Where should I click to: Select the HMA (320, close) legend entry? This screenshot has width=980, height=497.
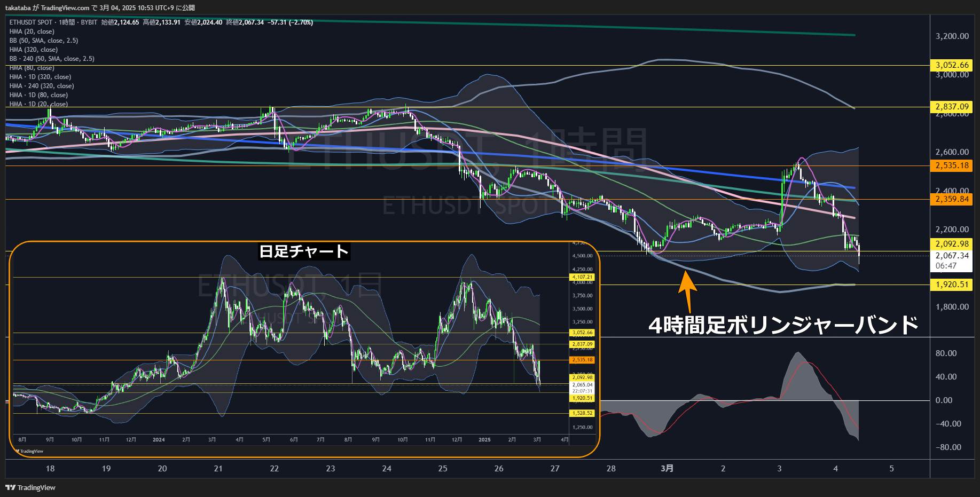point(33,50)
